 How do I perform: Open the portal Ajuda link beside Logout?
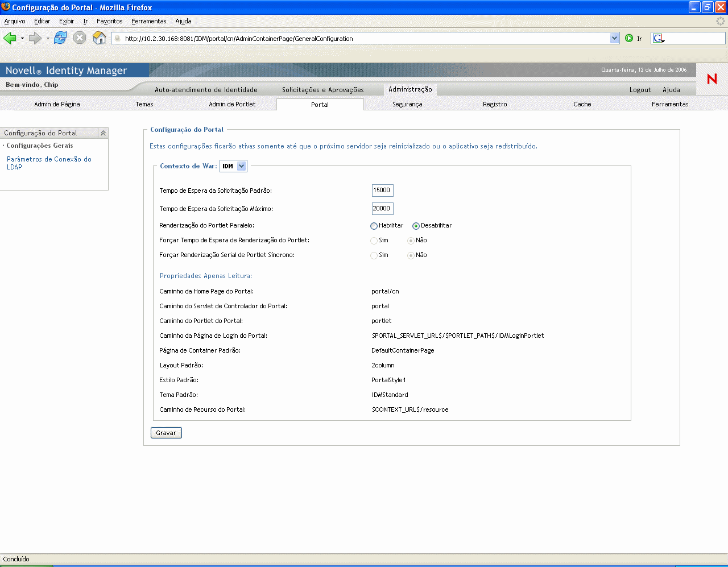pos(671,90)
